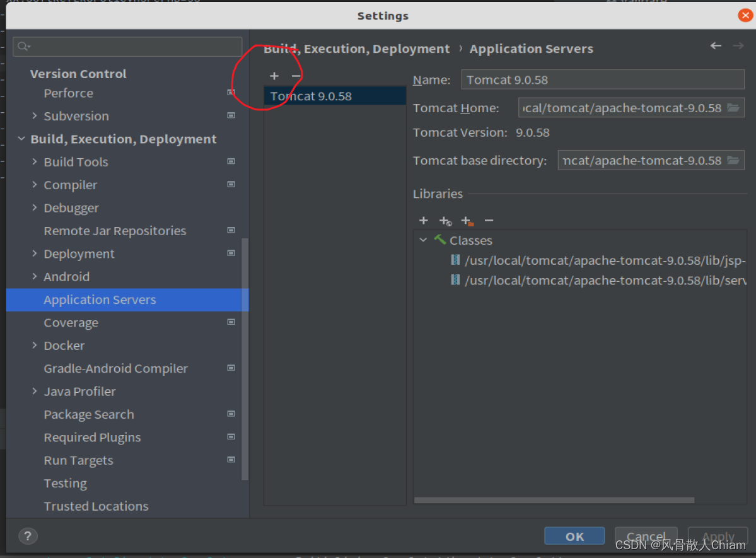The image size is (756, 558).
Task: Select the Tomcat 9.0.58 server entry
Action: click(335, 96)
